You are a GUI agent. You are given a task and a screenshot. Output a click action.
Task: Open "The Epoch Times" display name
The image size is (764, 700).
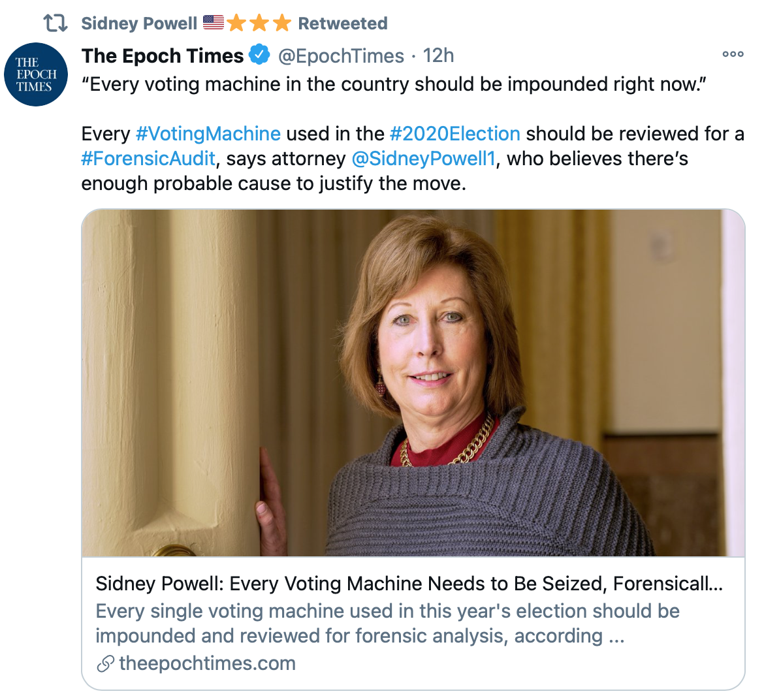click(163, 56)
